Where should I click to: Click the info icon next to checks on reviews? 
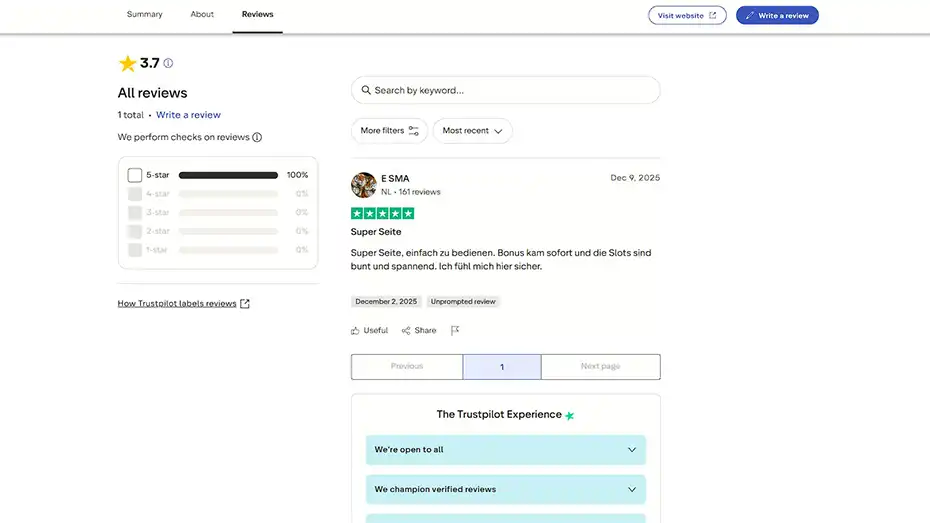click(x=257, y=137)
